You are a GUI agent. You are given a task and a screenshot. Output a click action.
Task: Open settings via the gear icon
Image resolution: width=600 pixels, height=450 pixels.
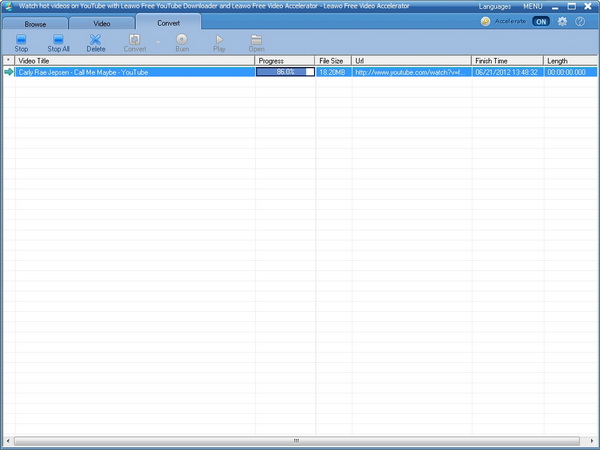562,21
